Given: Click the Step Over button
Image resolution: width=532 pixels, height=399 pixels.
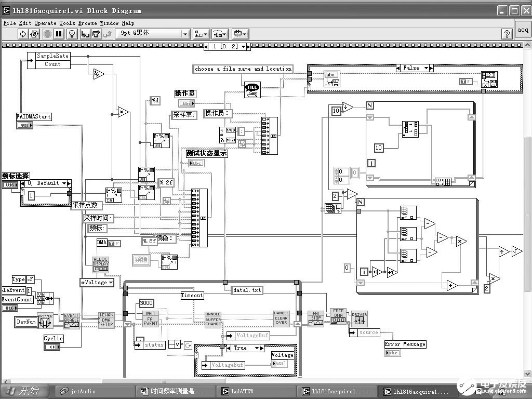Looking at the screenshot, I should [96, 34].
